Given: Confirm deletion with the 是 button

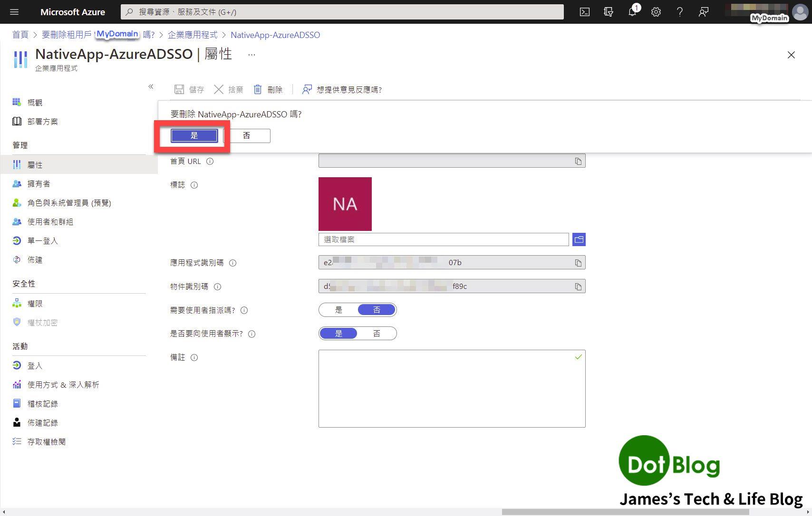Looking at the screenshot, I should 194,135.
